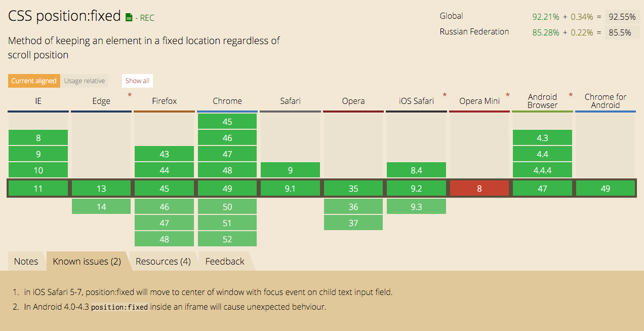Click the red Opera Mini 8 cell

pos(479,189)
